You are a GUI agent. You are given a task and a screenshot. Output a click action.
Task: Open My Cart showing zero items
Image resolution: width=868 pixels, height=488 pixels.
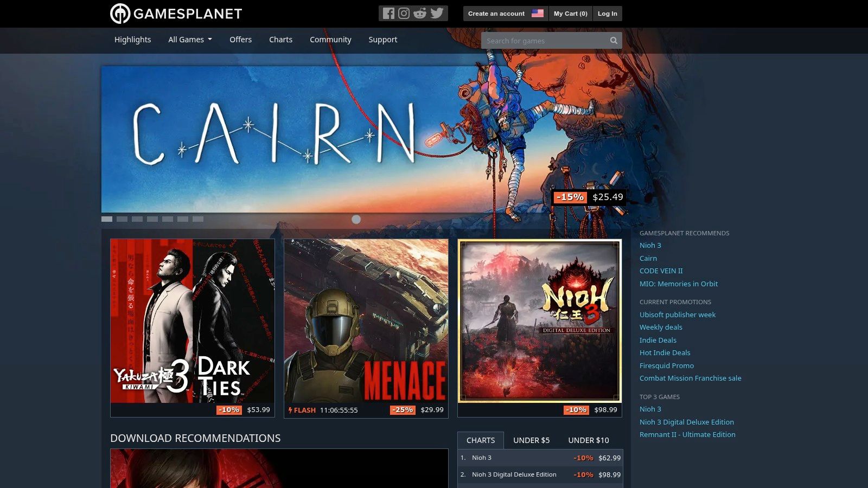[571, 13]
